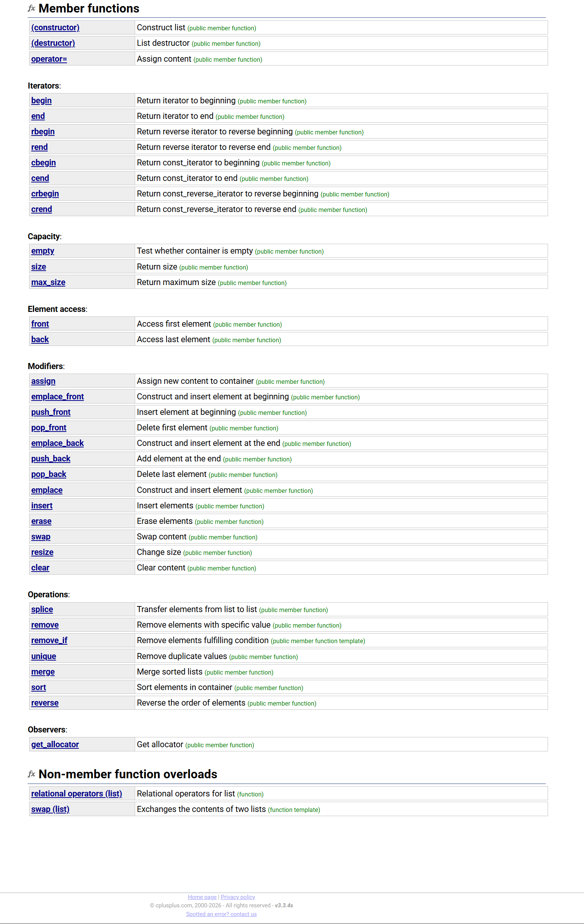Open the max_size capacity link
This screenshot has width=584, height=924.
pyautogui.click(x=48, y=282)
